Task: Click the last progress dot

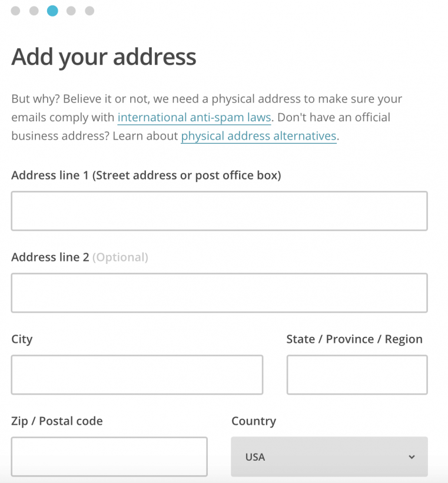Action: 89,11
